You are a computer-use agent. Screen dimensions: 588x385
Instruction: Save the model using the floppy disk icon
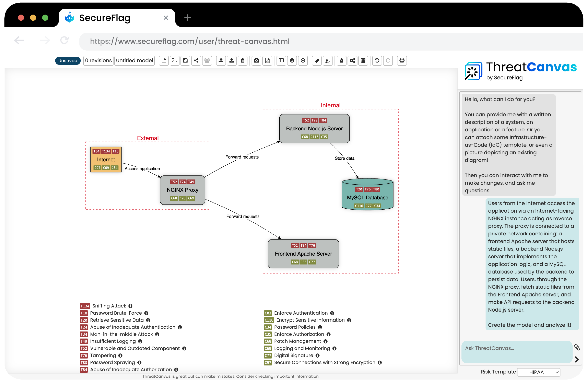coord(185,61)
